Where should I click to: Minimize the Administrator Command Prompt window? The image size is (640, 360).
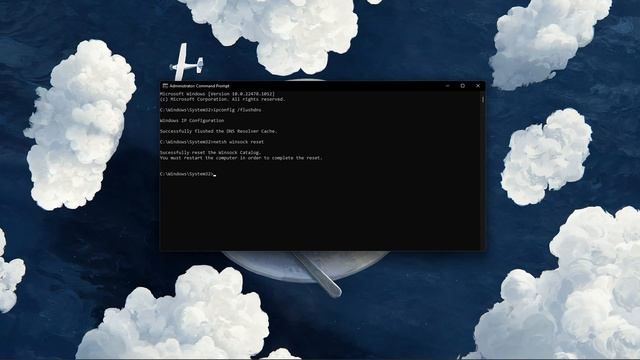[x=448, y=86]
